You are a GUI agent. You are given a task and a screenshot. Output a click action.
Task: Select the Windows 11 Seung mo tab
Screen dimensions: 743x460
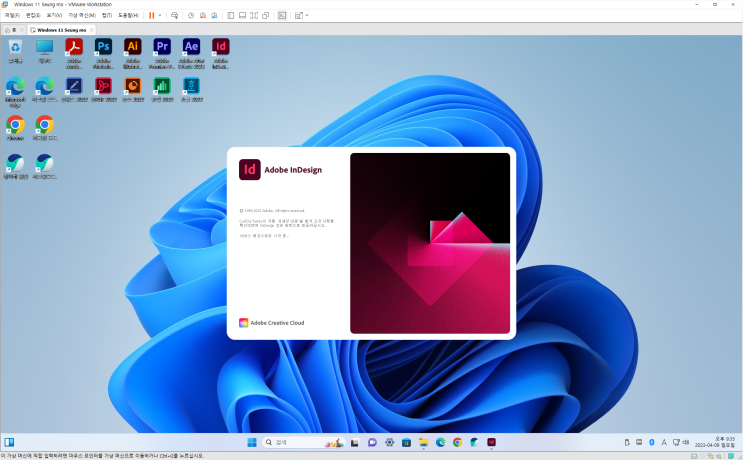pyautogui.click(x=62, y=30)
